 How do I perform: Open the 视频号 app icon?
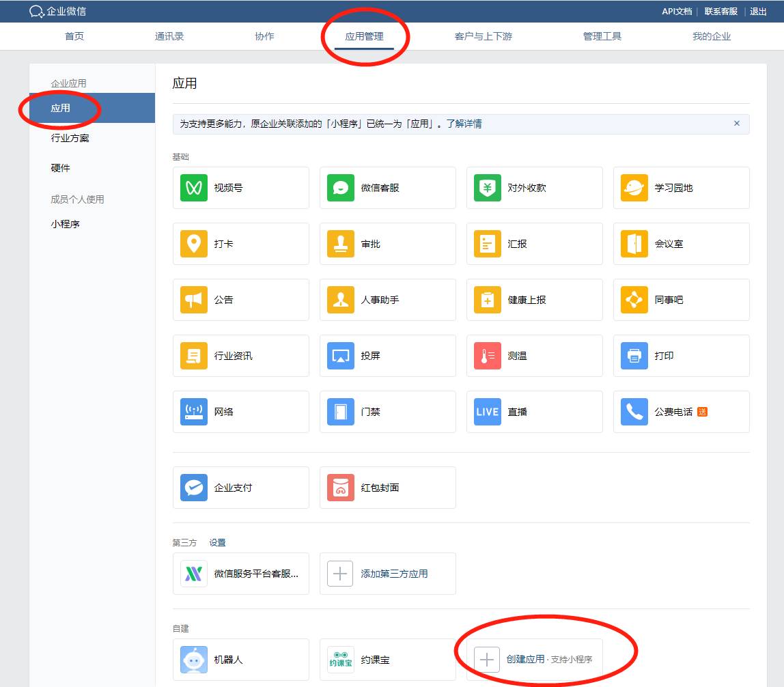pyautogui.click(x=193, y=188)
